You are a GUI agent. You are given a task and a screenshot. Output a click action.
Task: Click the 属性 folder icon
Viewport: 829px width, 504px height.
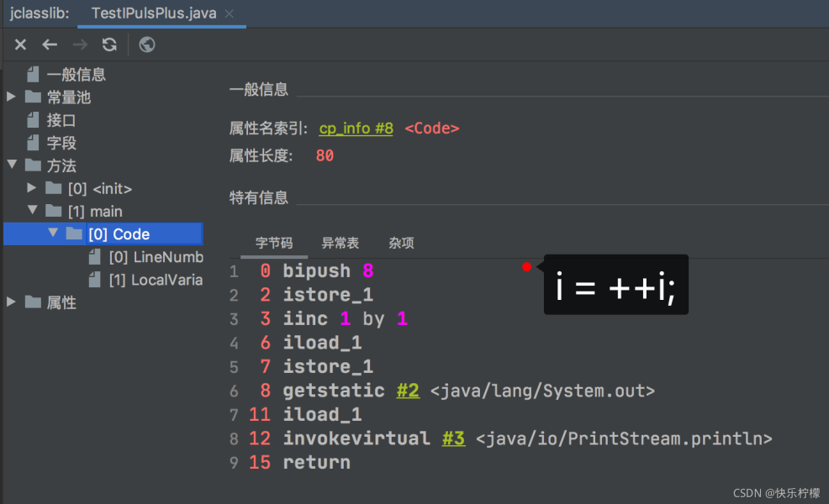click(x=33, y=302)
